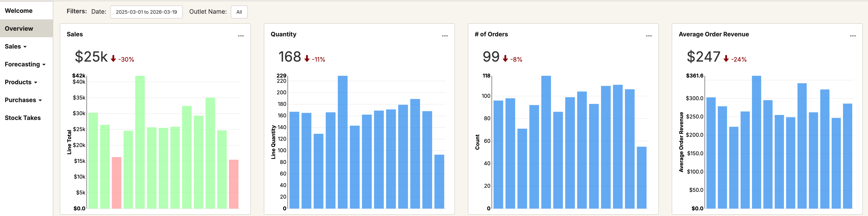Select the Overview sidebar item
Viewport: 868px width, 216px height.
click(19, 29)
